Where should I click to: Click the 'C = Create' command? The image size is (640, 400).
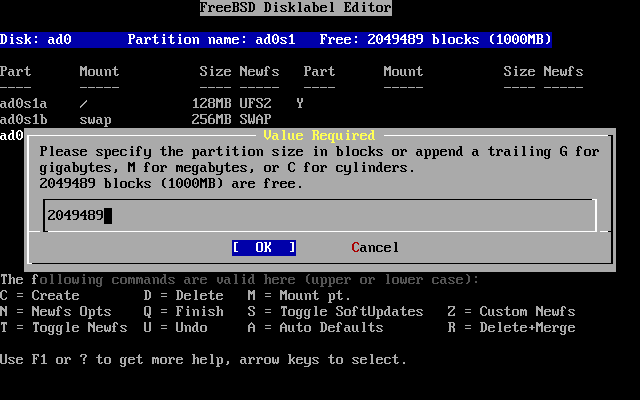pos(40,296)
